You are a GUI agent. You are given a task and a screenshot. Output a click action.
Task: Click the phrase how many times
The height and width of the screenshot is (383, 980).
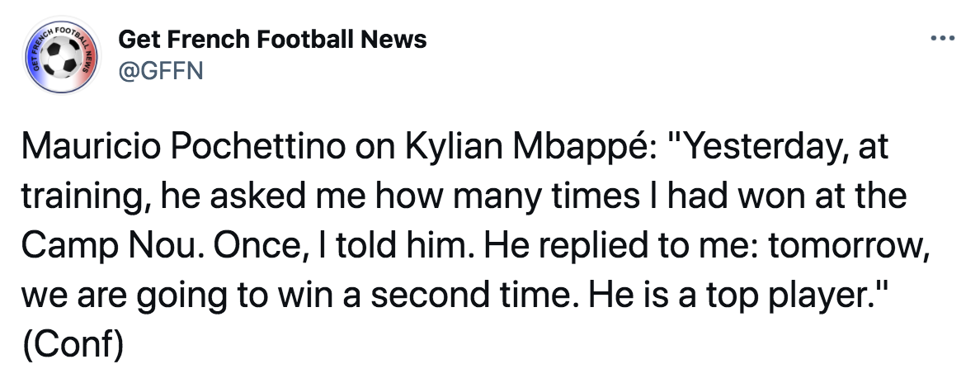tap(507, 198)
